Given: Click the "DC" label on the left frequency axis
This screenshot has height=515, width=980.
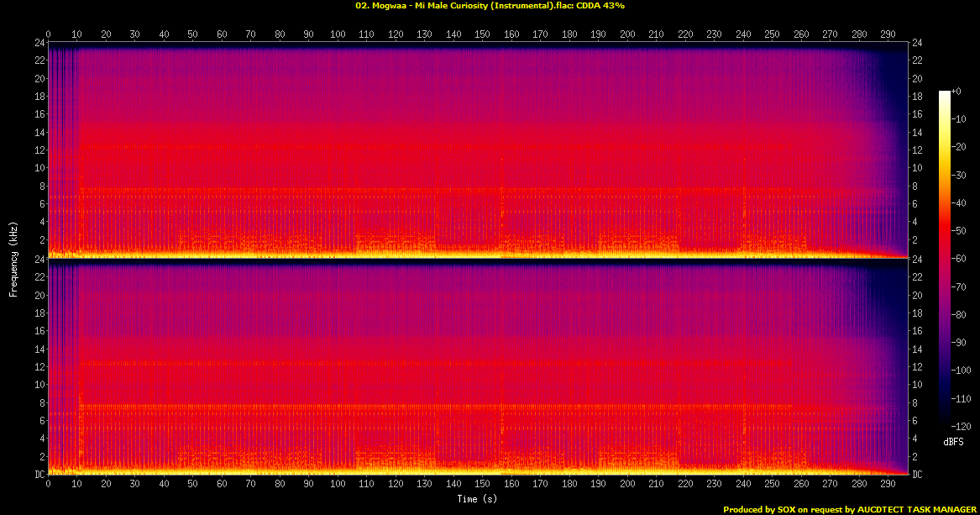Looking at the screenshot, I should pyautogui.click(x=39, y=475).
